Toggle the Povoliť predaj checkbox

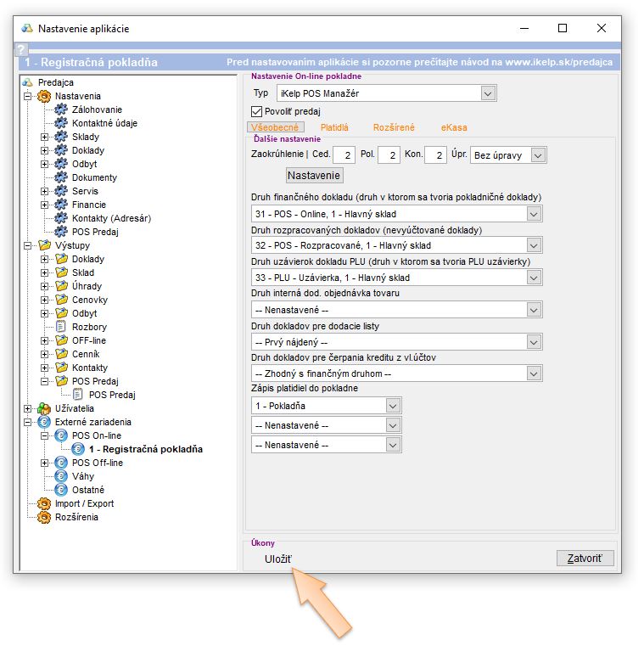point(258,111)
